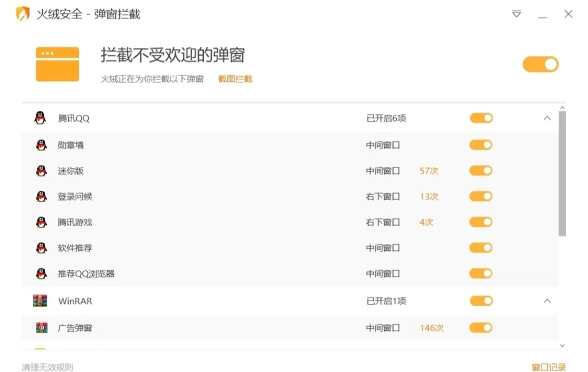Toggle the 软件推荐 switch

tap(481, 247)
